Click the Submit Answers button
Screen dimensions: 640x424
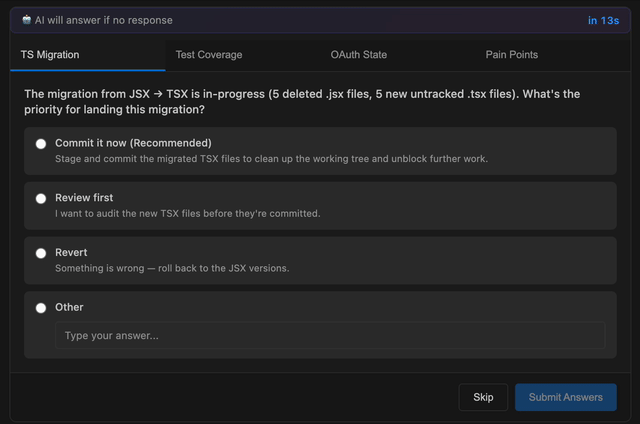point(565,397)
